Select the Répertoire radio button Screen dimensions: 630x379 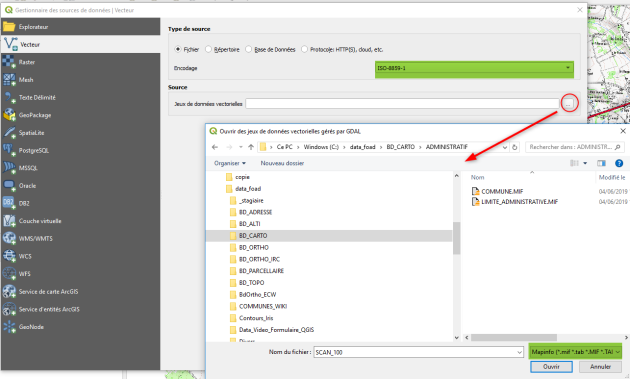tap(208, 49)
